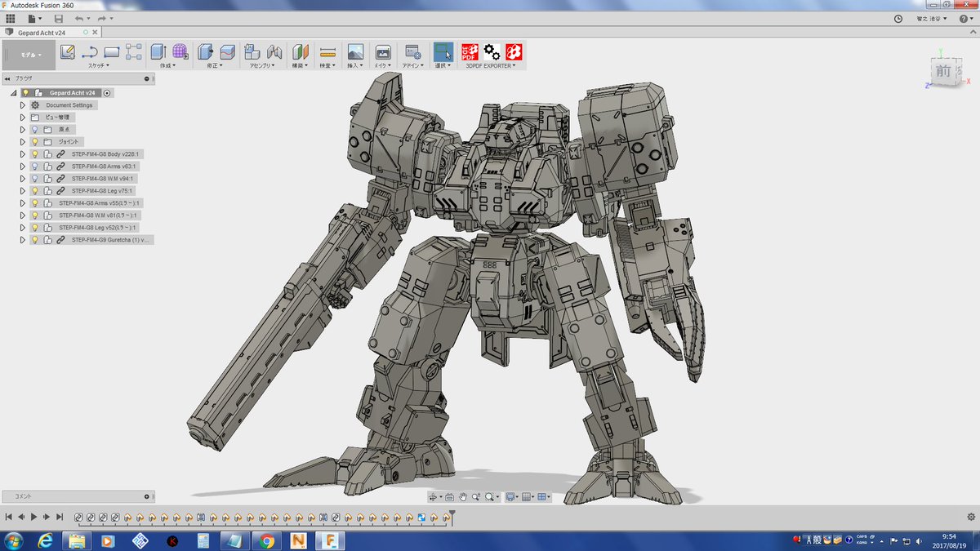Viewport: 980px width, 551px height.
Task: Click the timeline Play button
Action: [x=34, y=517]
